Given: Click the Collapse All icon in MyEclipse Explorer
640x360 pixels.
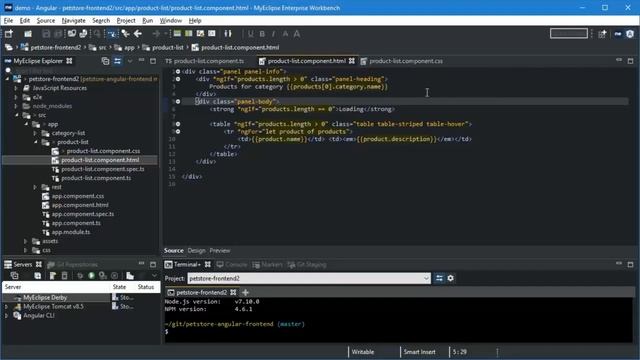Looking at the screenshot, I should coord(105,61).
